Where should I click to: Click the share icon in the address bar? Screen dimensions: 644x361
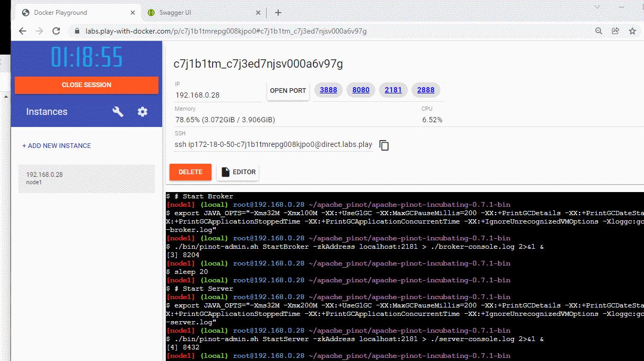[615, 31]
